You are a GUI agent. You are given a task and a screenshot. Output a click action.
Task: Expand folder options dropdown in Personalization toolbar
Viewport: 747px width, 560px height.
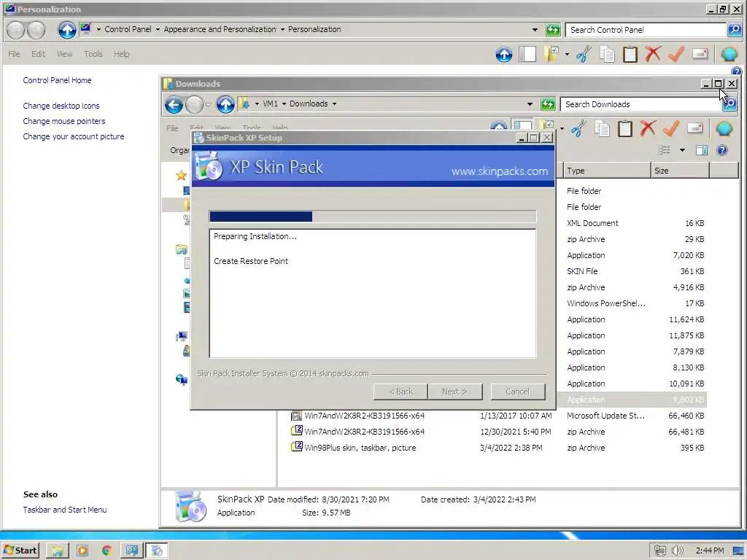[567, 54]
